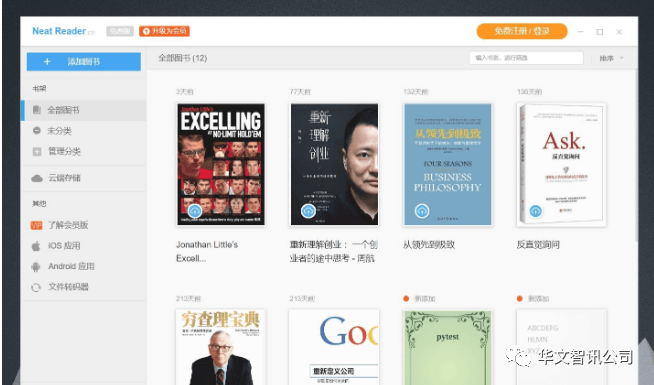The width and height of the screenshot is (654, 385).
Task: Open 了解会员版 VIP info
Action: click(68, 225)
